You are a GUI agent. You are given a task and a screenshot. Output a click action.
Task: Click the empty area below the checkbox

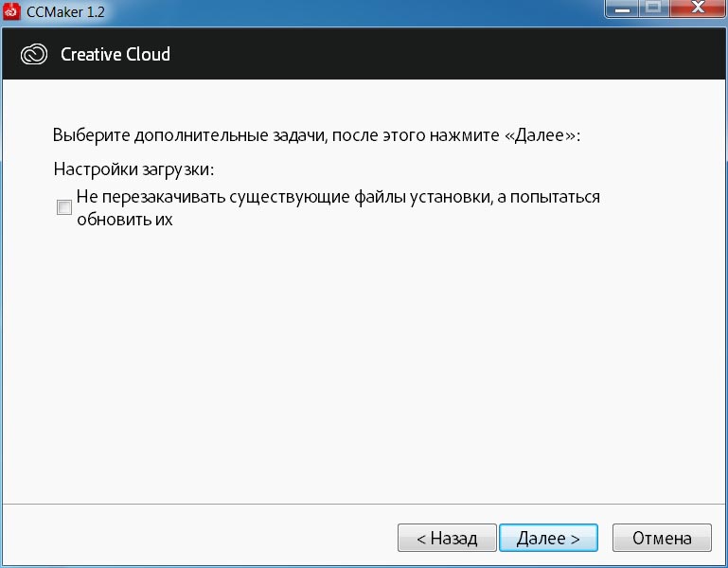364,363
